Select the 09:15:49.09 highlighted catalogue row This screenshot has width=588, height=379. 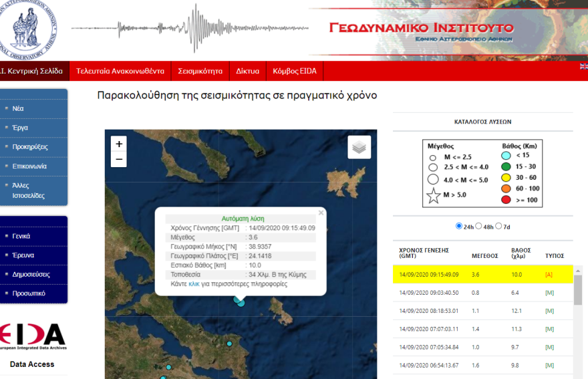482,274
